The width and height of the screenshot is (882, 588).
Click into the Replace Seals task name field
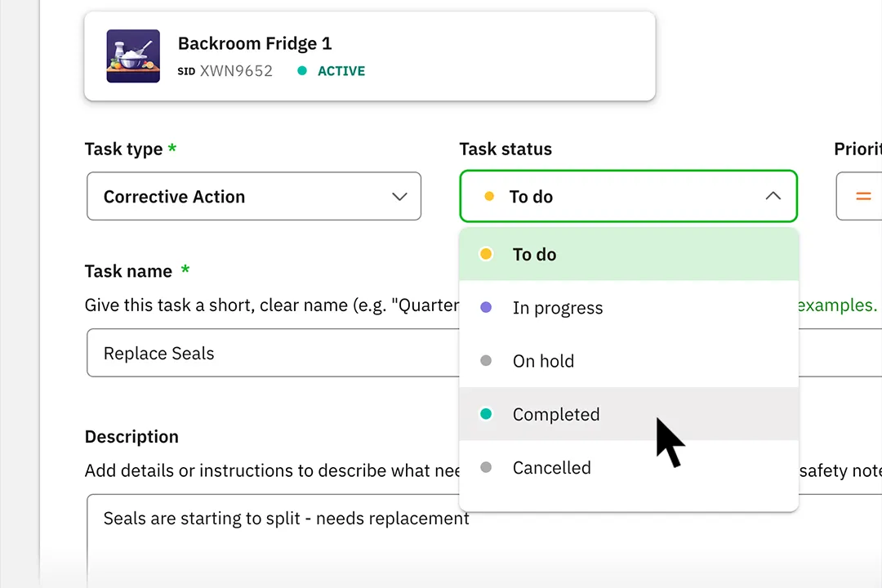pos(273,353)
